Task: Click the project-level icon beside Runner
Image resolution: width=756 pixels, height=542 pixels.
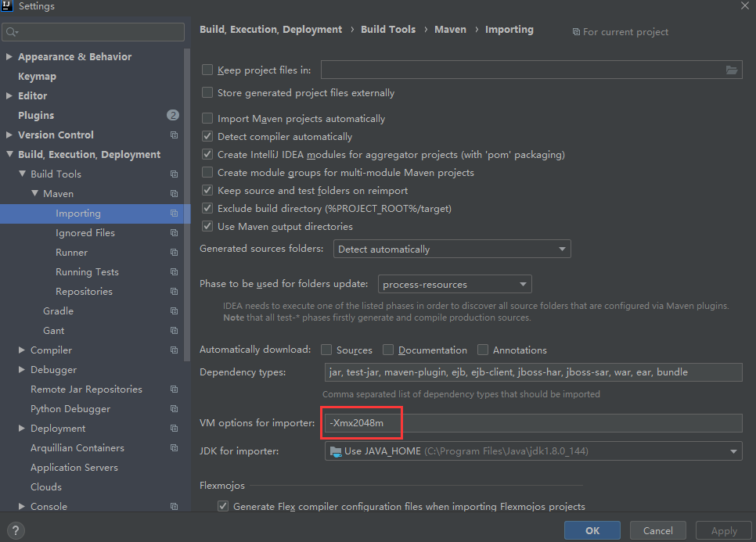Action: point(174,253)
